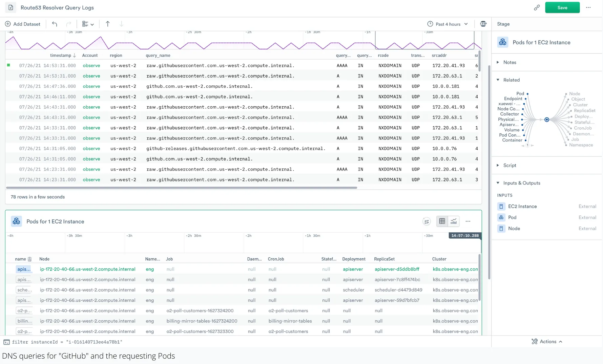
Task: Click the Stop query icon
Action: point(483,24)
